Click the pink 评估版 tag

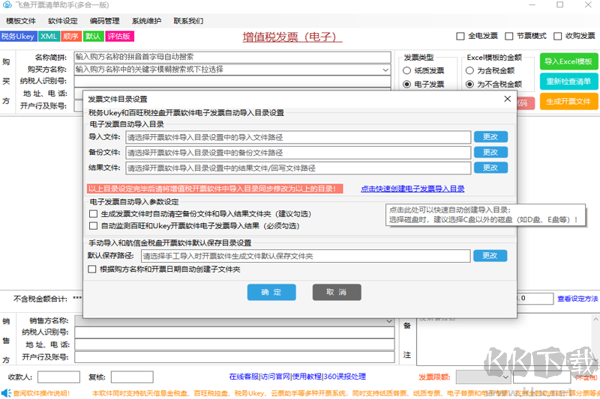click(119, 36)
